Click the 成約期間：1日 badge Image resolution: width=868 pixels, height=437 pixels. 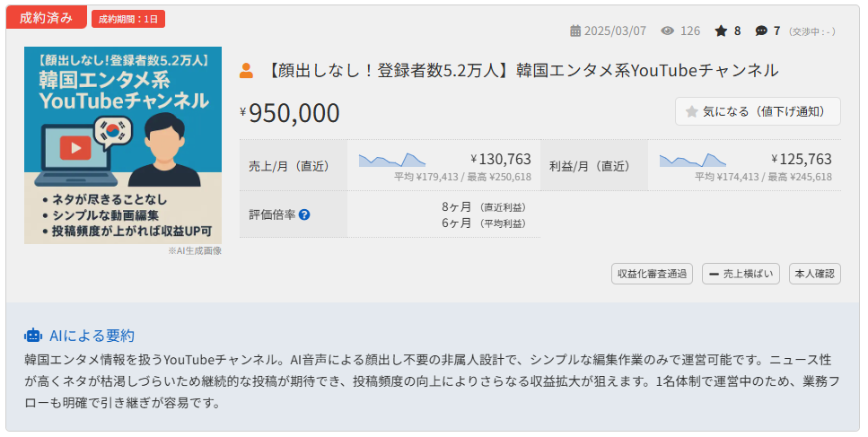128,19
